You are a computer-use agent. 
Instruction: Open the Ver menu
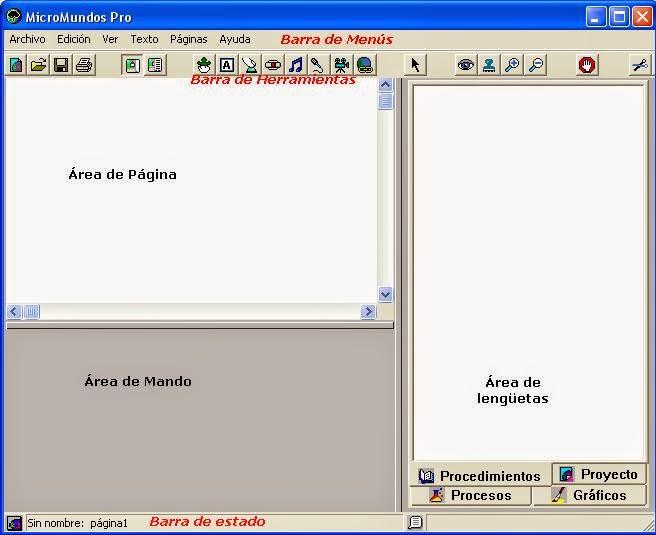(110, 39)
